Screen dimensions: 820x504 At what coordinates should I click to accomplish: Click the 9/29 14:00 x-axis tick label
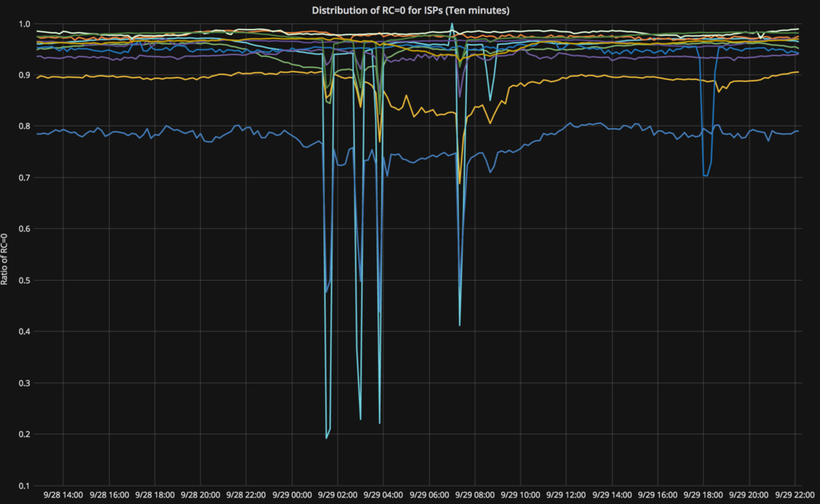pyautogui.click(x=612, y=496)
